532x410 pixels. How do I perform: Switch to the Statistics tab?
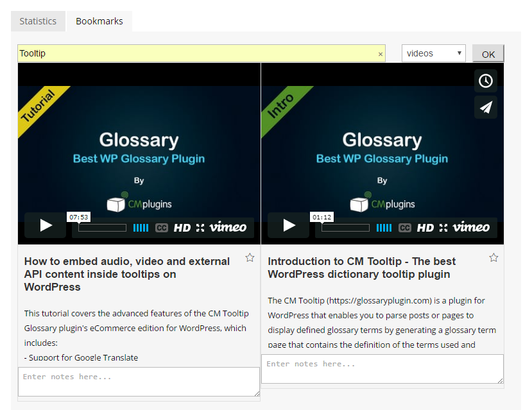[38, 21]
